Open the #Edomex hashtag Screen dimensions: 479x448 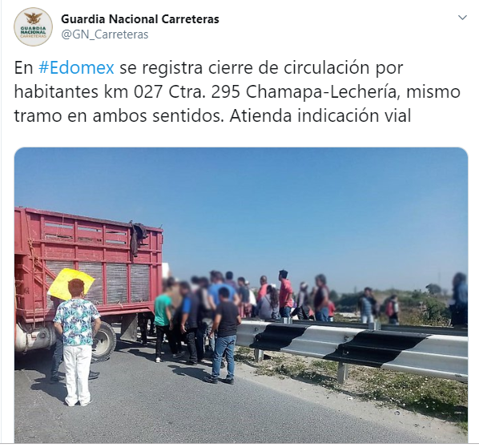click(76, 67)
